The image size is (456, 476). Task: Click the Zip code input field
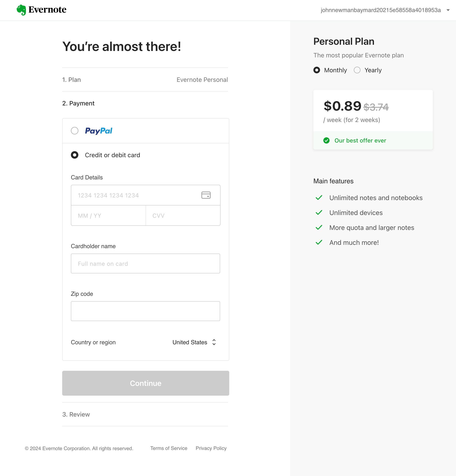click(x=145, y=311)
